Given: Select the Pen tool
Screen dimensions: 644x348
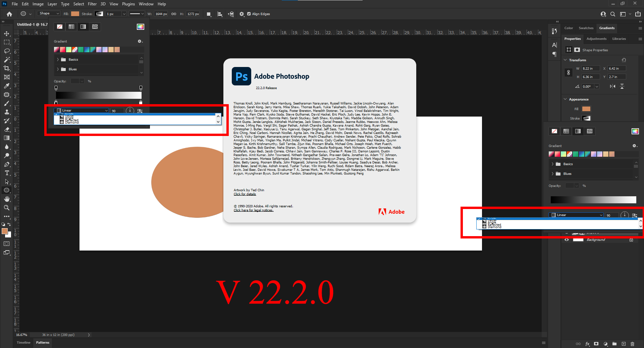Looking at the screenshot, I should pos(6,164).
